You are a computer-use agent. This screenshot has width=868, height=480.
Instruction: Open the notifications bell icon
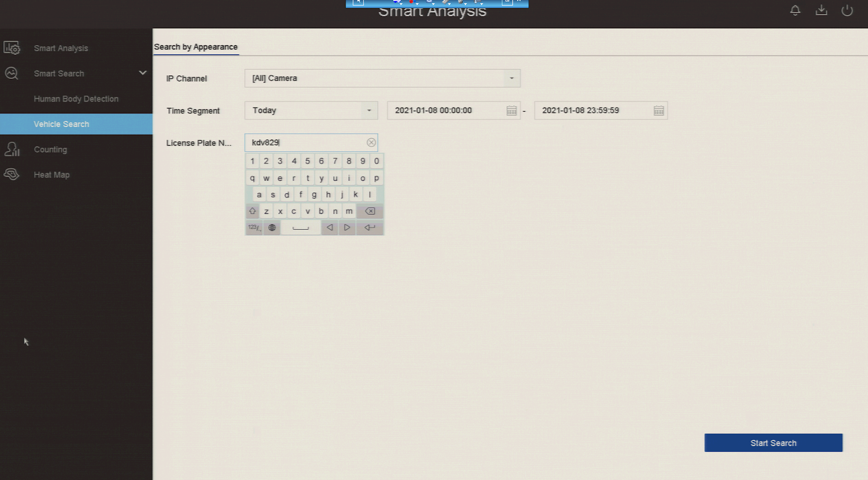795,10
